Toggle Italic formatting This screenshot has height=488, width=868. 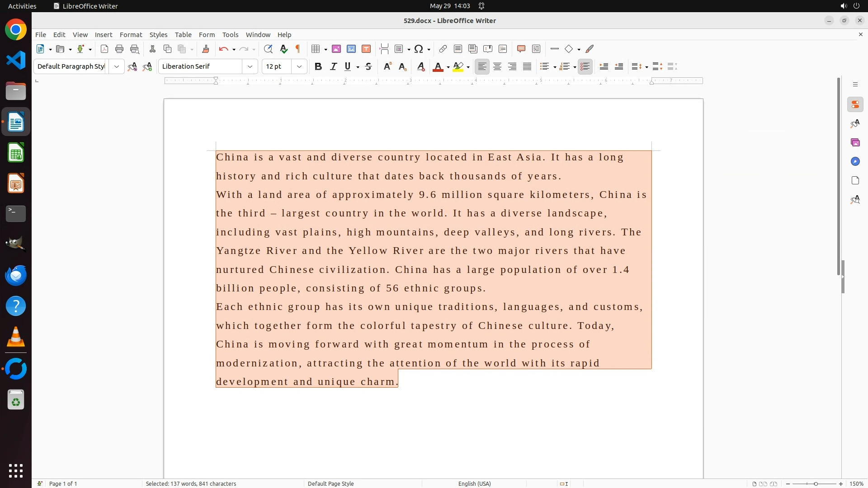click(x=333, y=67)
